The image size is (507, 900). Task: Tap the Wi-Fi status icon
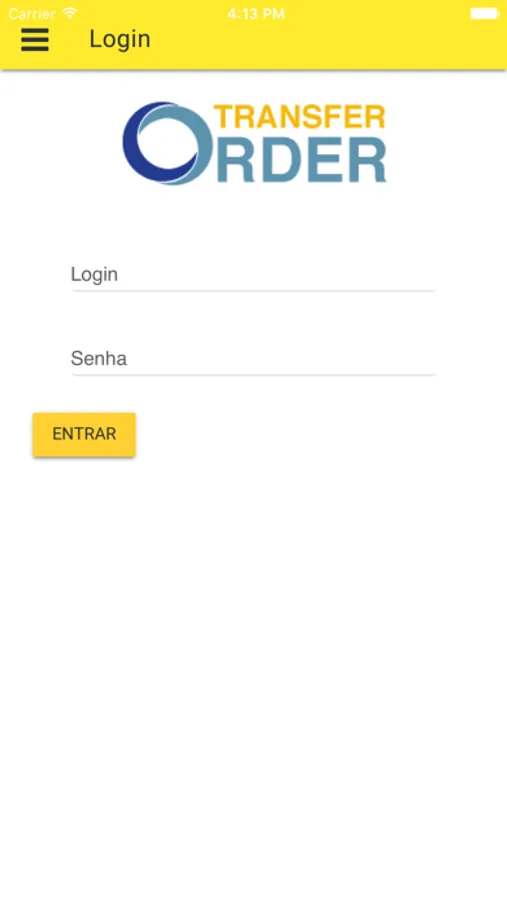69,13
